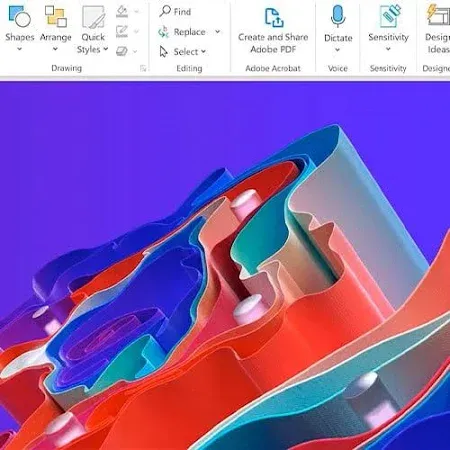
Task: Click the colorful slide image
Action: 225,266
